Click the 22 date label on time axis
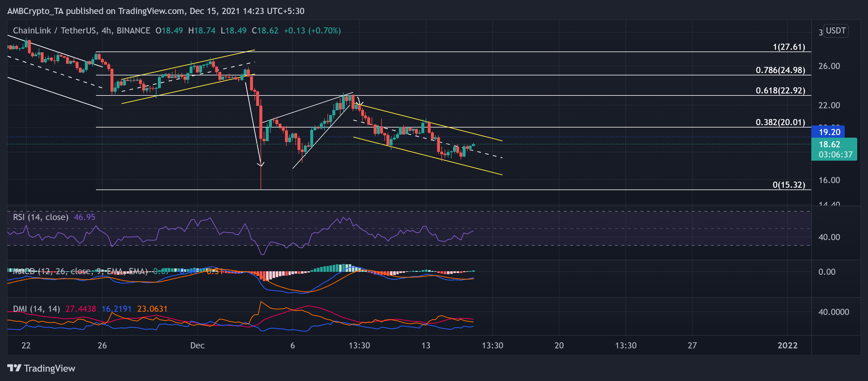868x381 pixels. point(26,345)
